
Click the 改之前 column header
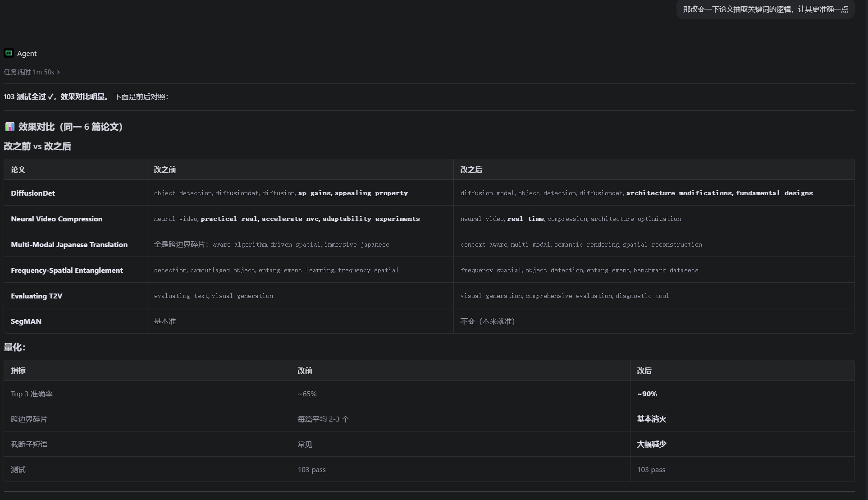(x=165, y=170)
